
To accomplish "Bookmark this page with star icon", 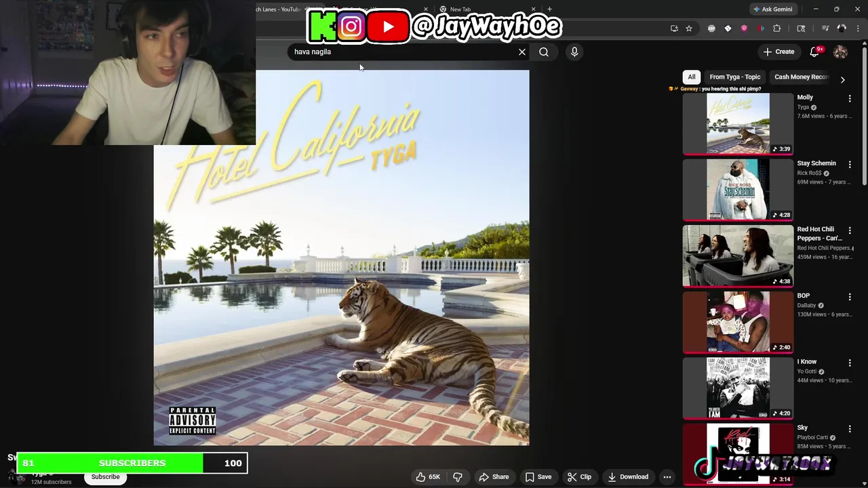I will 689,28.
